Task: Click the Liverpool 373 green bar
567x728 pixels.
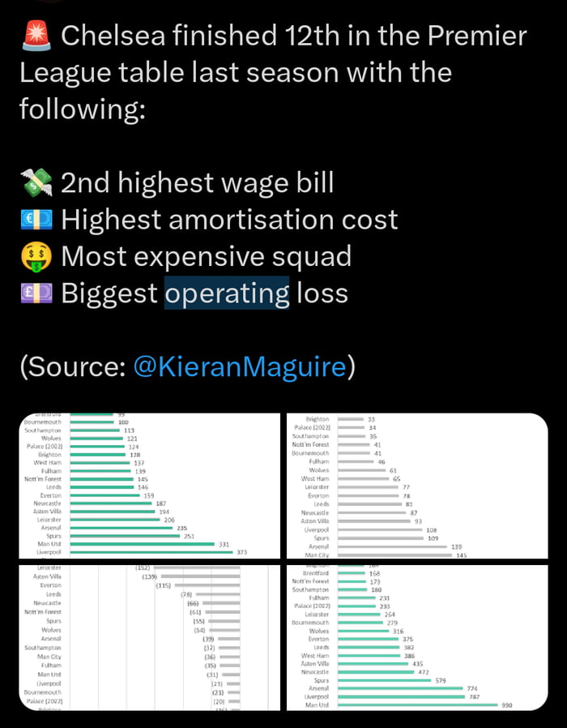Action: pos(151,552)
